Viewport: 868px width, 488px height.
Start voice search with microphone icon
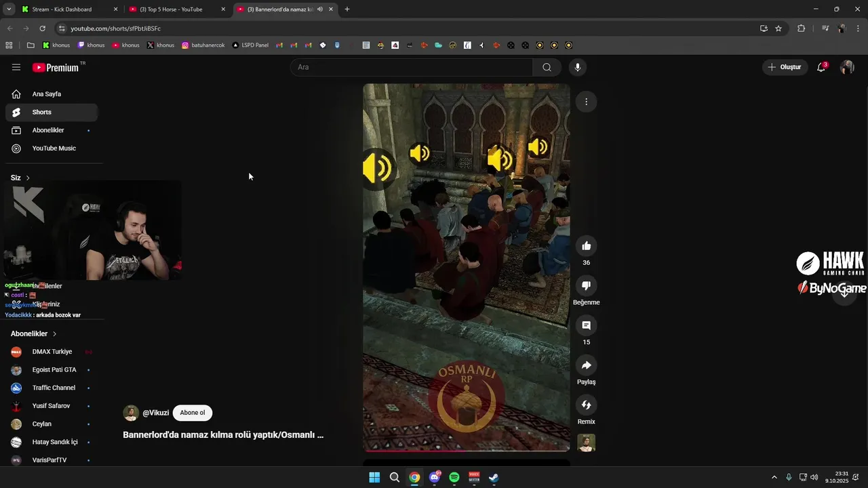[x=578, y=67]
